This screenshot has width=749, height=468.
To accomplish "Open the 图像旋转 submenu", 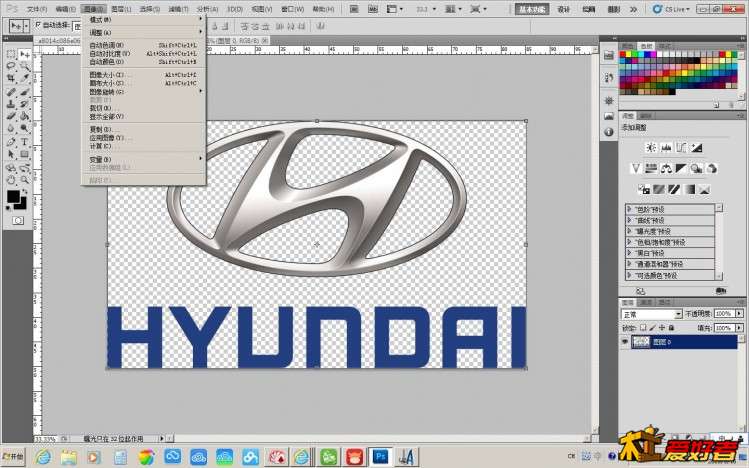I will coord(144,92).
